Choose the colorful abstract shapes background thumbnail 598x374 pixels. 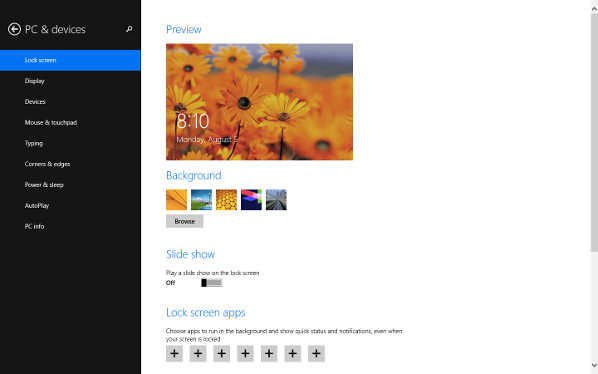(251, 200)
